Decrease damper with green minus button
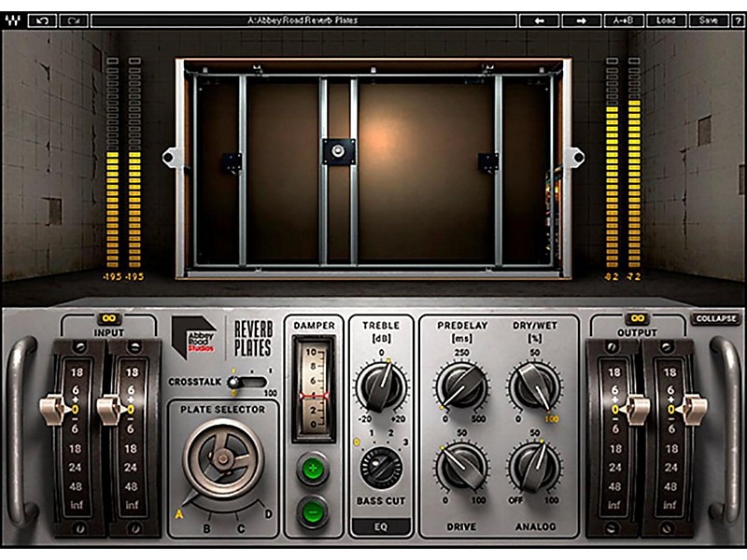The image size is (747, 560). pos(313,511)
